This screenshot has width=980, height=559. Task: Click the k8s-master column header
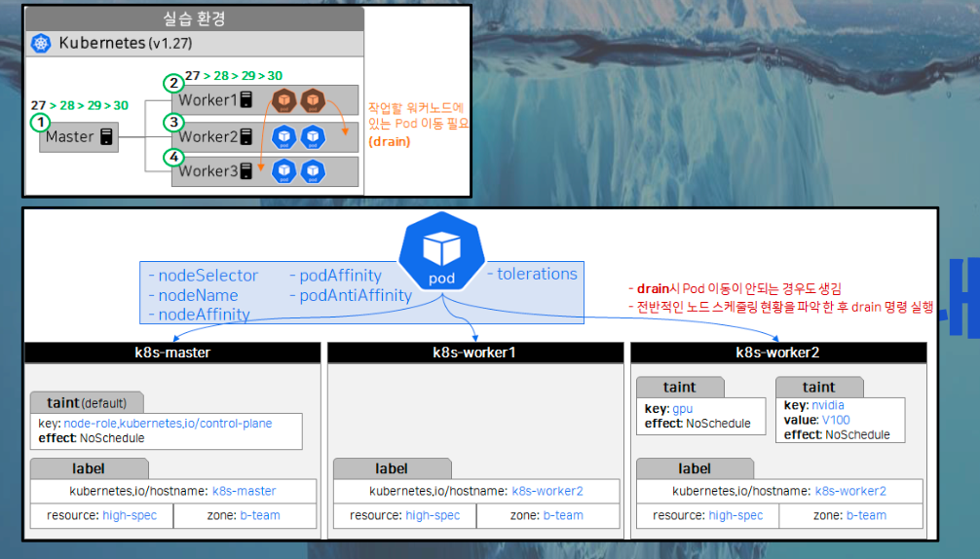point(172,353)
